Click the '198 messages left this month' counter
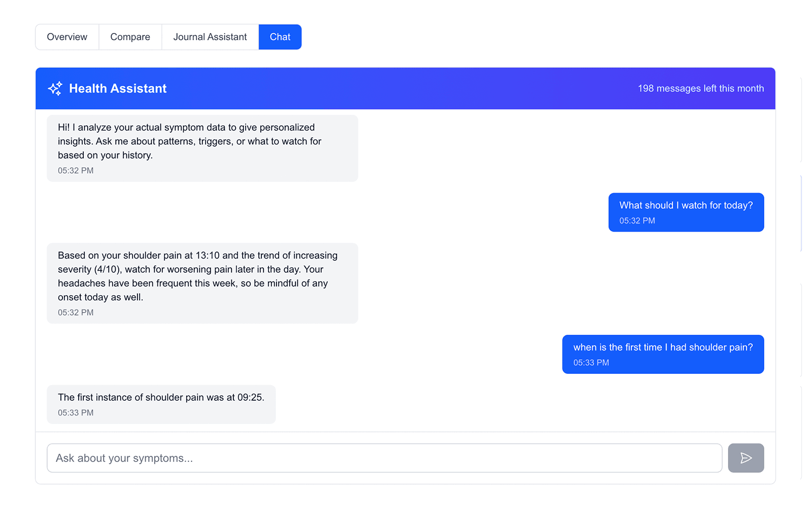Screen dimensions: 812x508 701,88
